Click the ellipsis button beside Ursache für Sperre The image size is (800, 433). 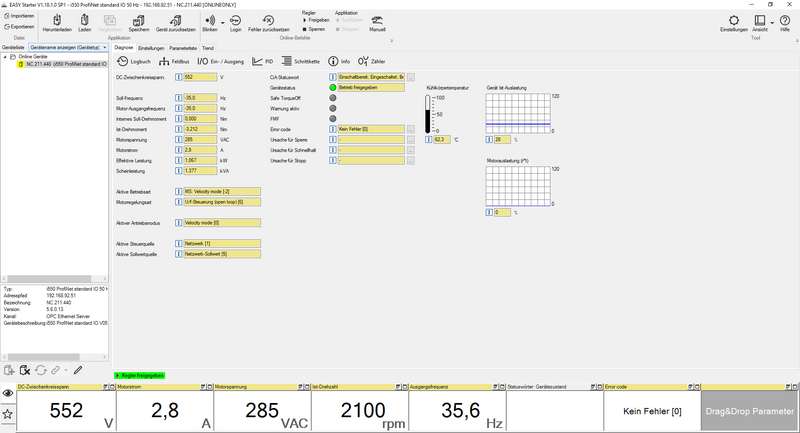click(x=411, y=140)
